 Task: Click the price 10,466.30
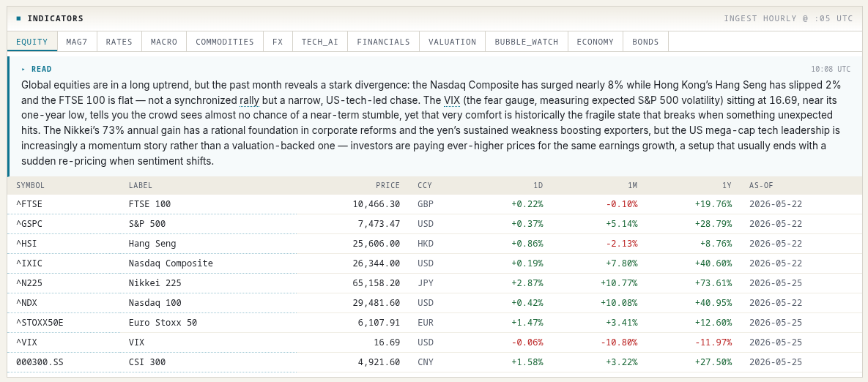pyautogui.click(x=376, y=204)
